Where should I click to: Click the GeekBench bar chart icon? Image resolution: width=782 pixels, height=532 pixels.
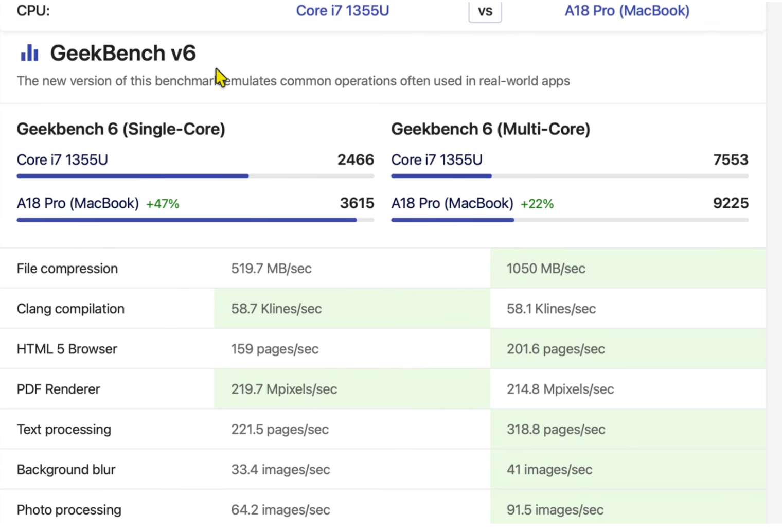pos(29,52)
